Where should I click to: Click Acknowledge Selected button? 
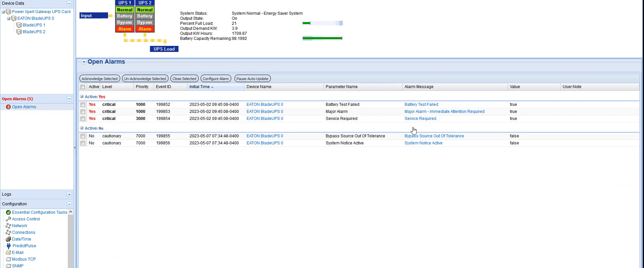(100, 79)
